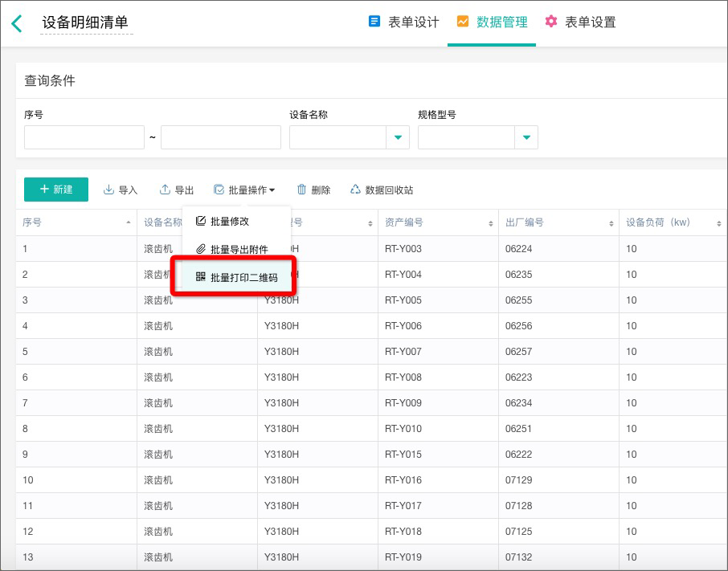Focus the 序号 range start input

tap(84, 137)
